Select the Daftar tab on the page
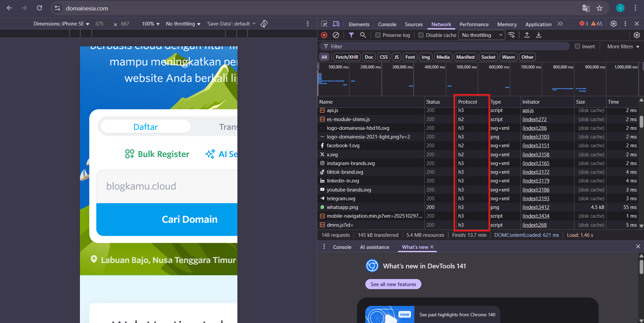Image resolution: width=644 pixels, height=323 pixels. 145,127
